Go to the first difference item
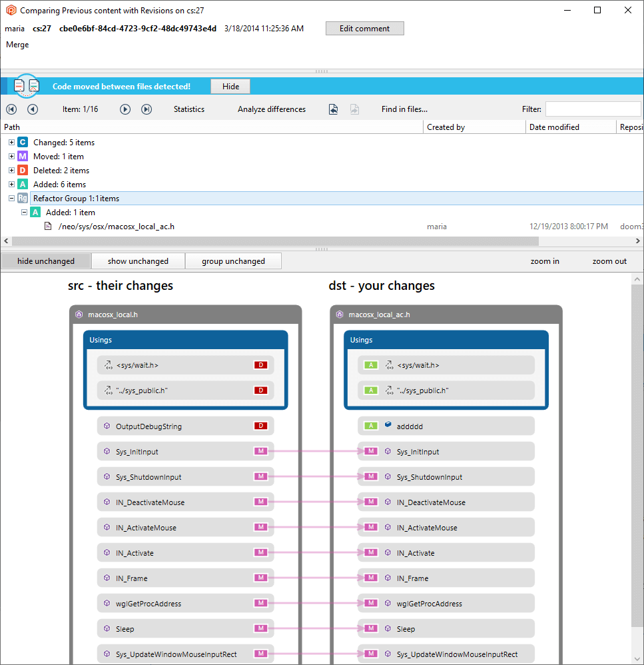Image resolution: width=644 pixels, height=665 pixels. tap(11, 109)
